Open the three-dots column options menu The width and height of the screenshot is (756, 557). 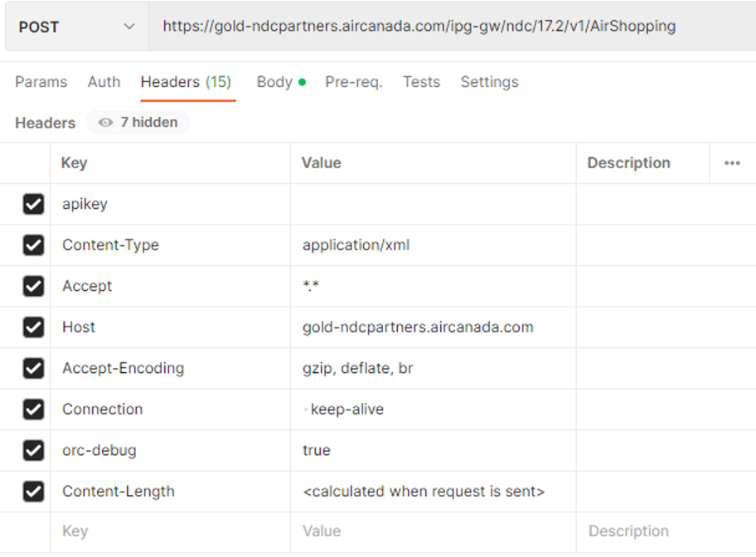[732, 163]
